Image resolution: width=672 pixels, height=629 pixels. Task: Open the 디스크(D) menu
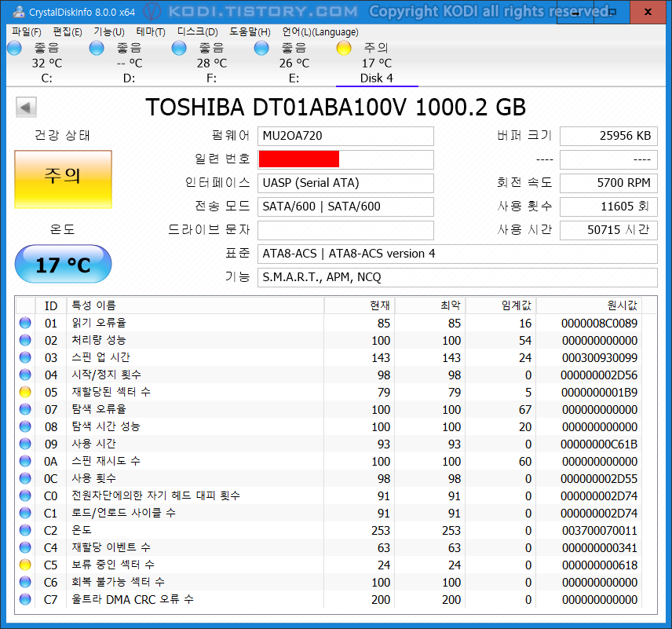(198, 31)
